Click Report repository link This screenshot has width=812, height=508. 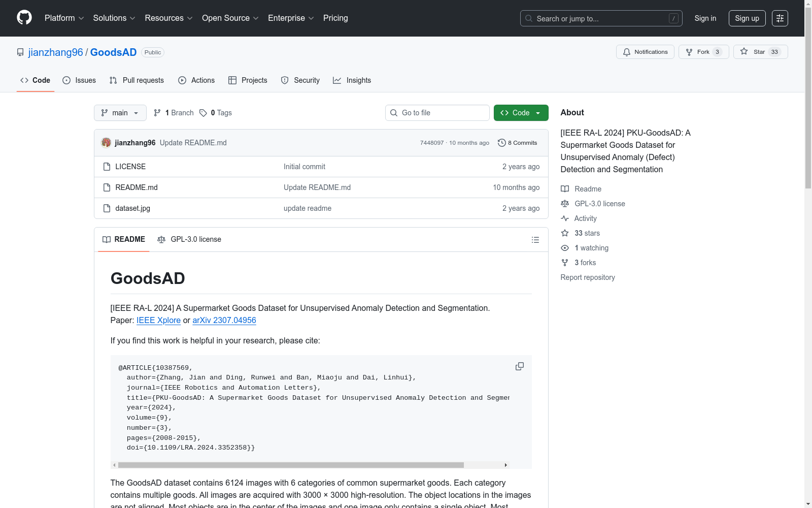tap(588, 277)
